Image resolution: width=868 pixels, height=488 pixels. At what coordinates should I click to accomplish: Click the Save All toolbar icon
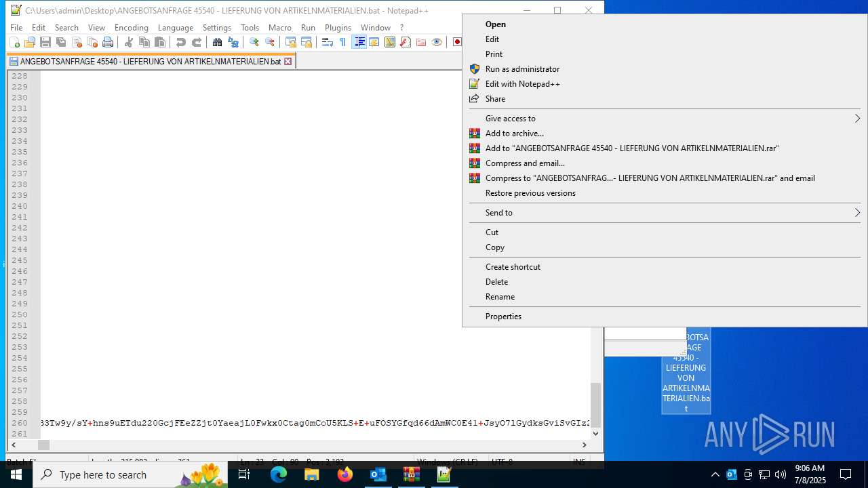[61, 42]
